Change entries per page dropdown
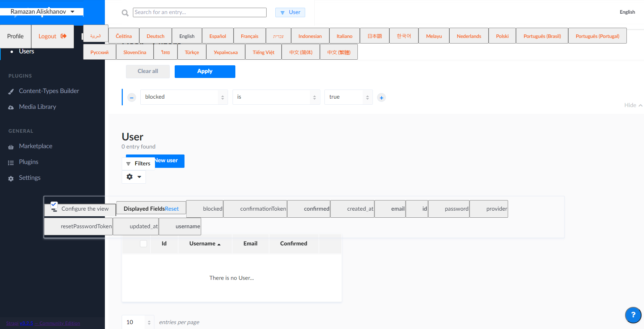This screenshot has height=329, width=644. click(138, 322)
